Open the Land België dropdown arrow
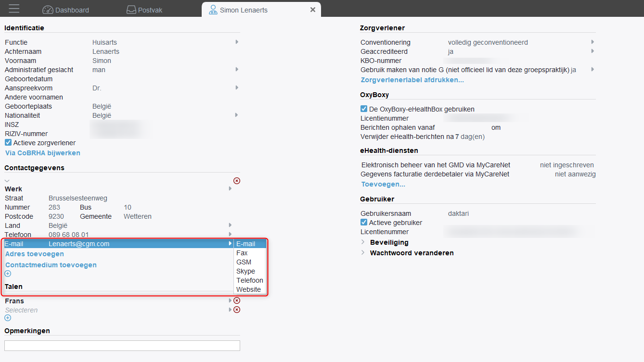 pyautogui.click(x=230, y=225)
